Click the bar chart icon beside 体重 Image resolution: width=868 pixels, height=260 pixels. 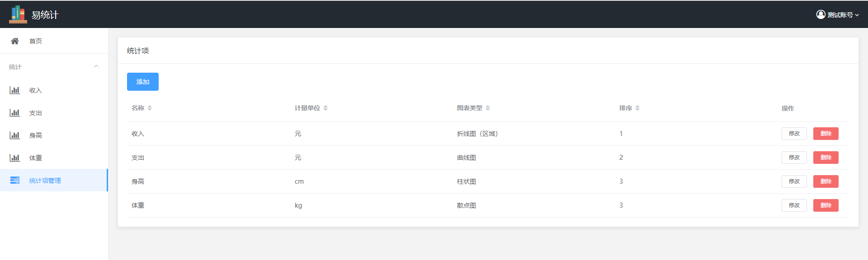pyautogui.click(x=15, y=158)
